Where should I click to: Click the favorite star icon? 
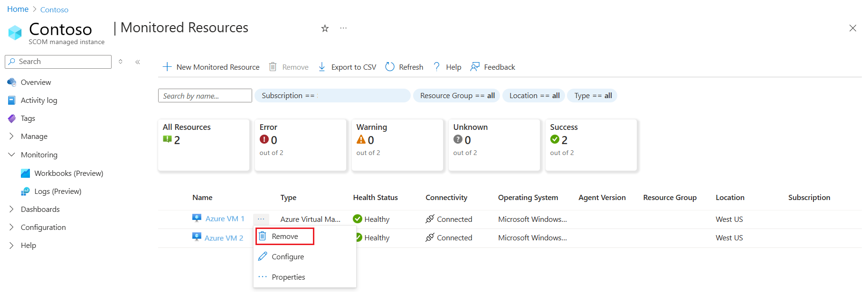pos(325,28)
